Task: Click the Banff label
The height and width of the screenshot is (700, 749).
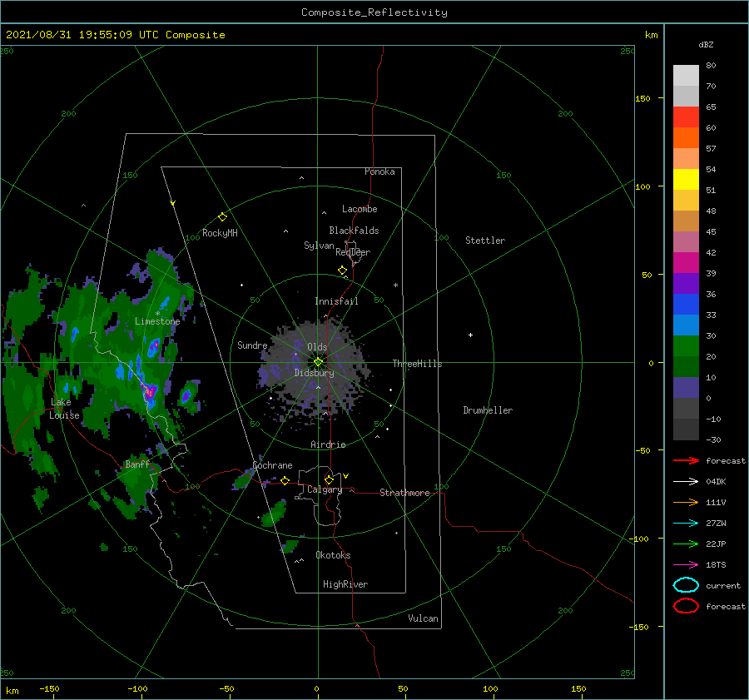Action: pyautogui.click(x=137, y=464)
